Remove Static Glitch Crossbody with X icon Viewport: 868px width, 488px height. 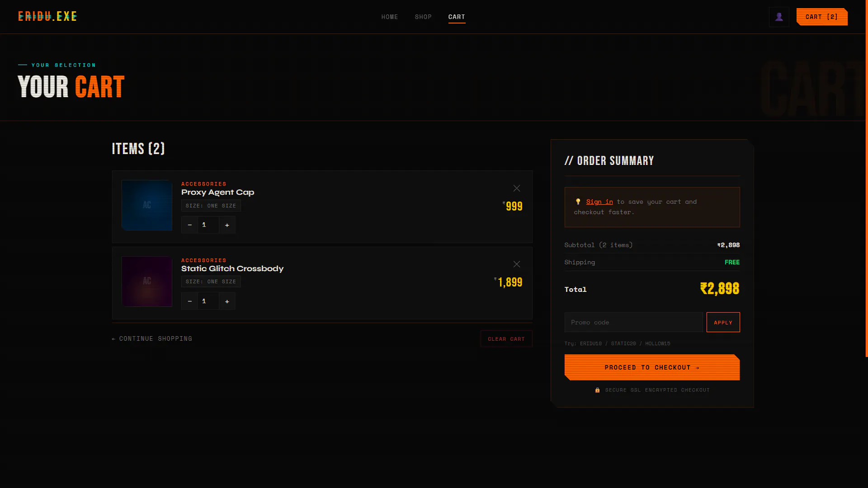click(517, 264)
